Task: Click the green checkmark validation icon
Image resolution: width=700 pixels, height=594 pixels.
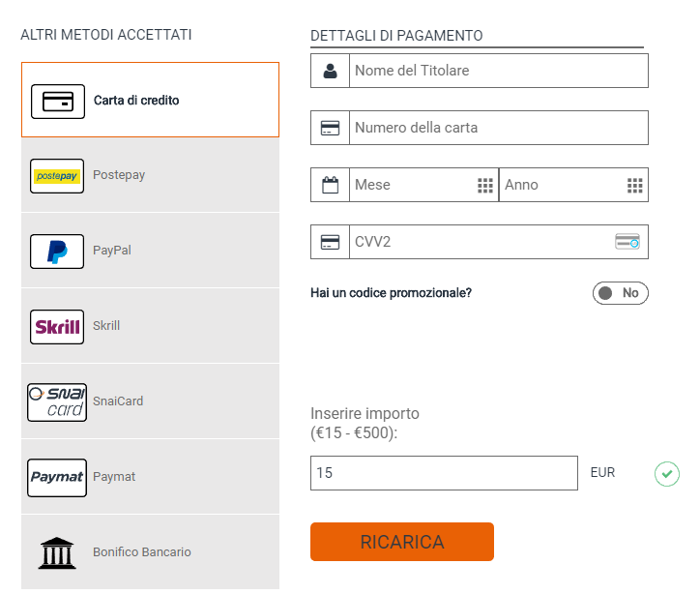Action: pyautogui.click(x=667, y=474)
